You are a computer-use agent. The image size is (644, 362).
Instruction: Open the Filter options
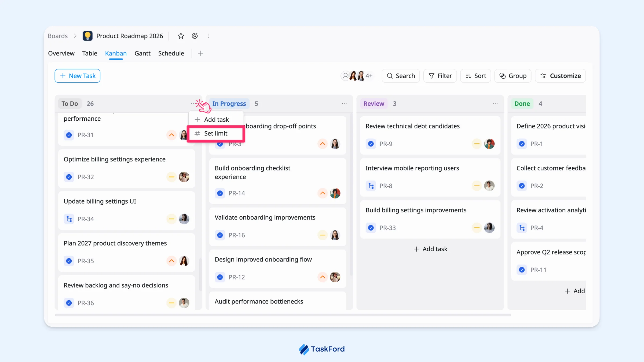(x=440, y=76)
